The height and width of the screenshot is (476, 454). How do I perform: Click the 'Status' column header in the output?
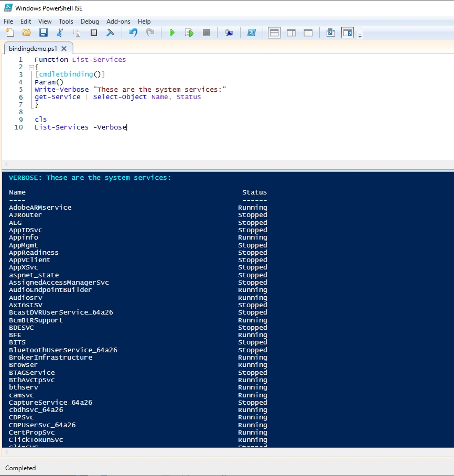coord(254,192)
